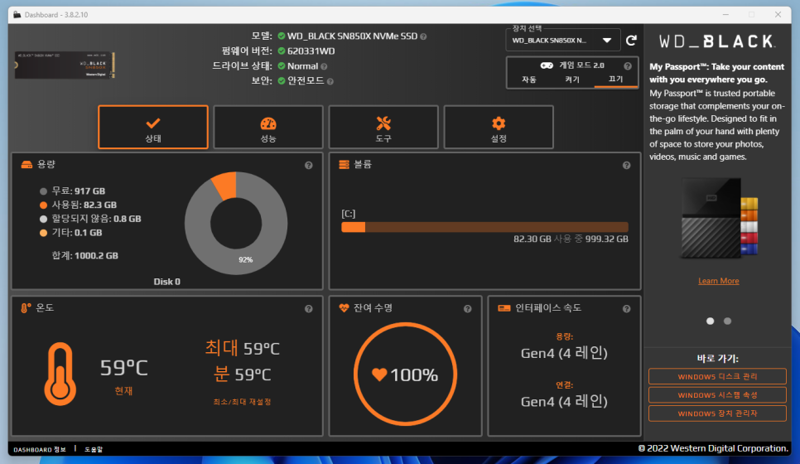Click the 합계: 1000.2 GB total

(85, 256)
